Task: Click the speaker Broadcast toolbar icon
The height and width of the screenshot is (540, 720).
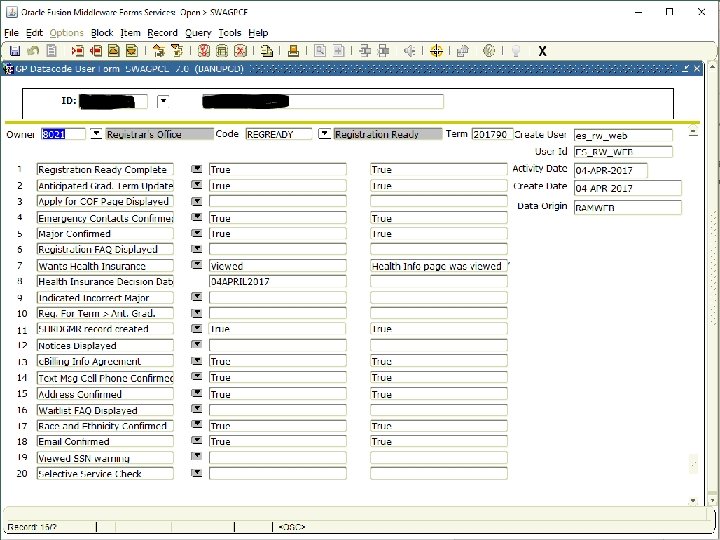Action: point(409,51)
